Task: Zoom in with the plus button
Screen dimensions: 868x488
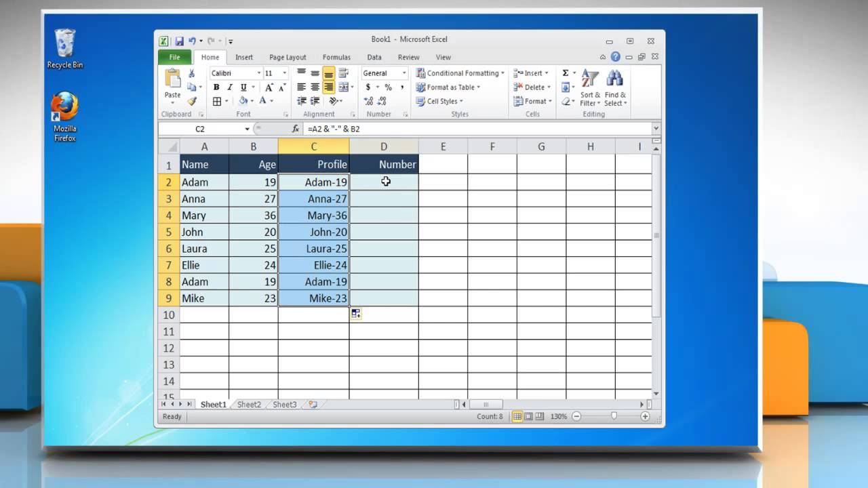Action: [x=645, y=416]
